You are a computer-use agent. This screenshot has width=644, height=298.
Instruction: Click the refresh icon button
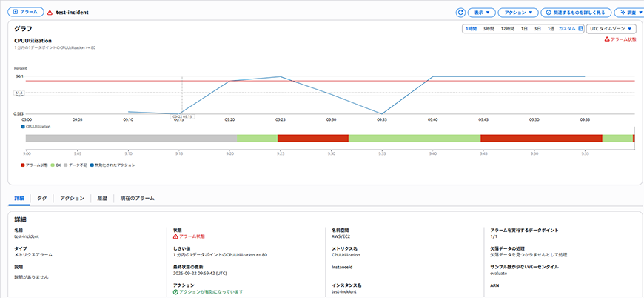click(x=460, y=13)
